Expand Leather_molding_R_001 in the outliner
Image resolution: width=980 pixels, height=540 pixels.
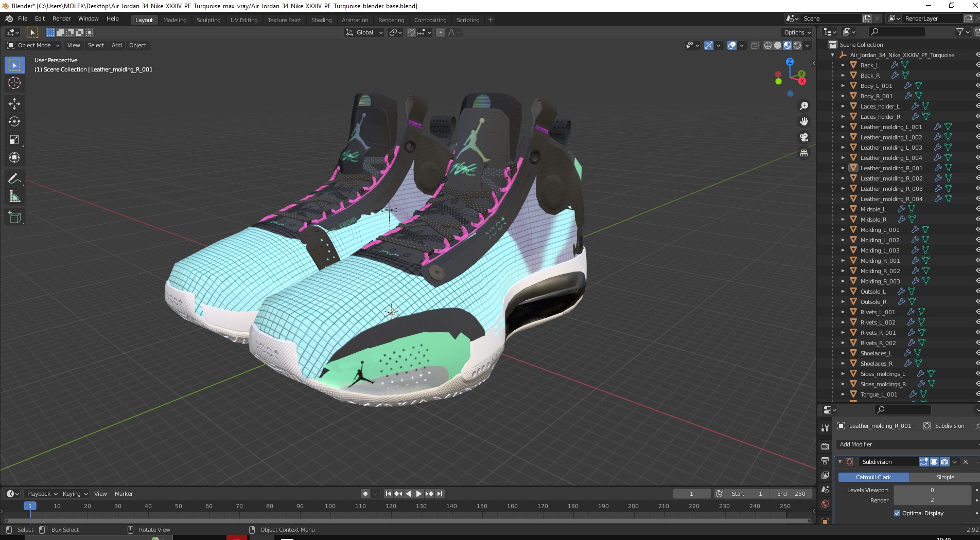(x=843, y=168)
